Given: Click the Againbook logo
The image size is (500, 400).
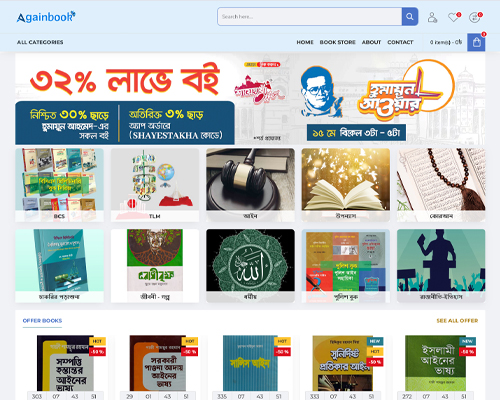Looking at the screenshot, I should pos(46,17).
